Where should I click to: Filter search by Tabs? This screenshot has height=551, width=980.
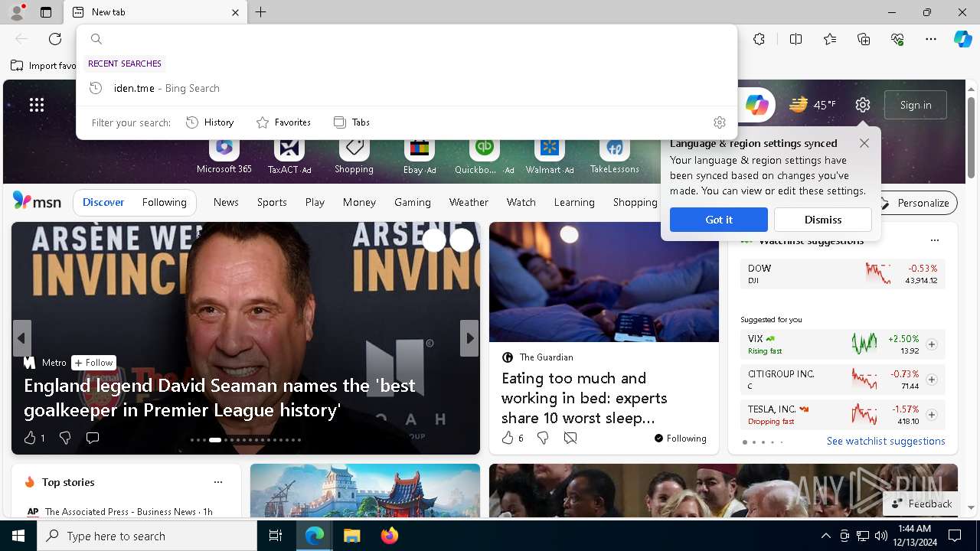tap(351, 122)
